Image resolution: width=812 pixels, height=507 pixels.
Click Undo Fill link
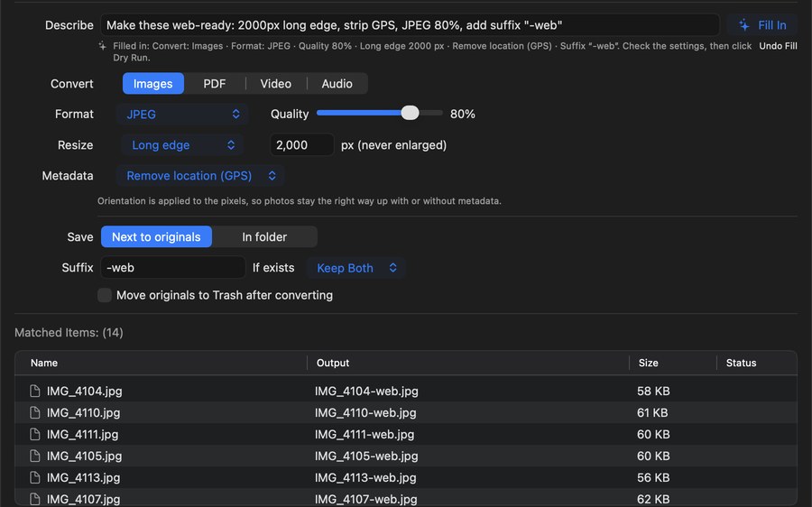coord(778,46)
